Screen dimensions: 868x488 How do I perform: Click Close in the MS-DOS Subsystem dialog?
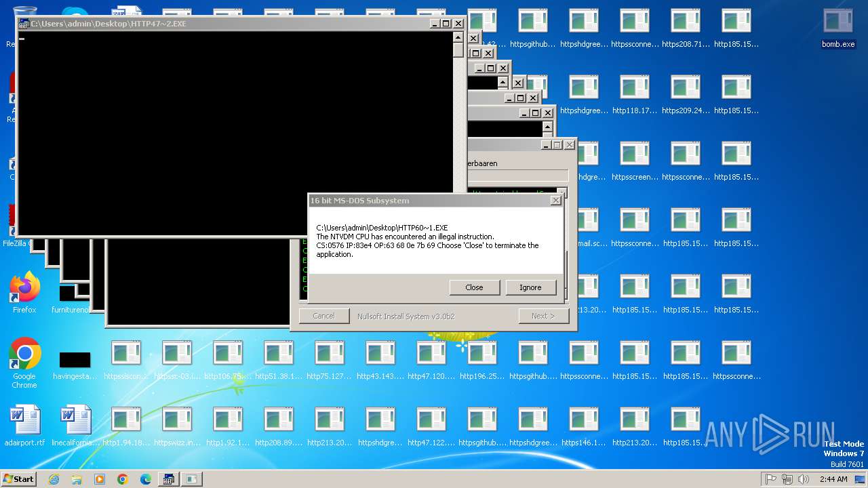[x=474, y=287]
